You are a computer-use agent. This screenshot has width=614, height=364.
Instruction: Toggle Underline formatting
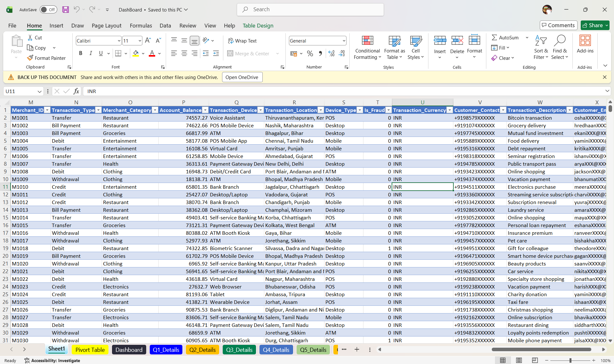(101, 53)
